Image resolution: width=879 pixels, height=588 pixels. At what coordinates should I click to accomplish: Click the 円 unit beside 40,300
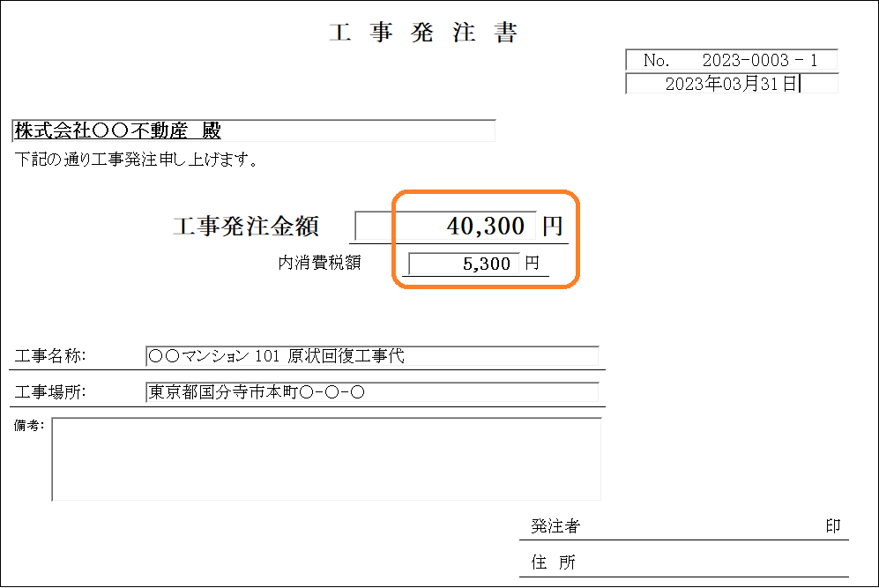[552, 227]
